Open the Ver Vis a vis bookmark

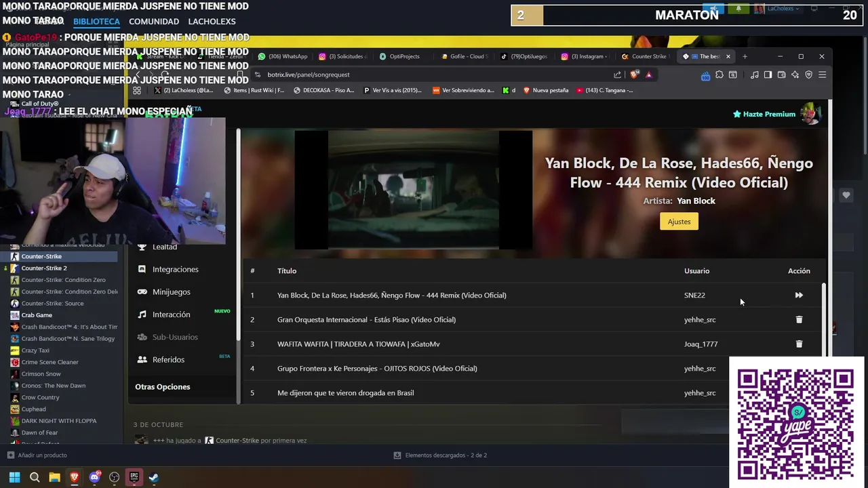[x=393, y=90]
